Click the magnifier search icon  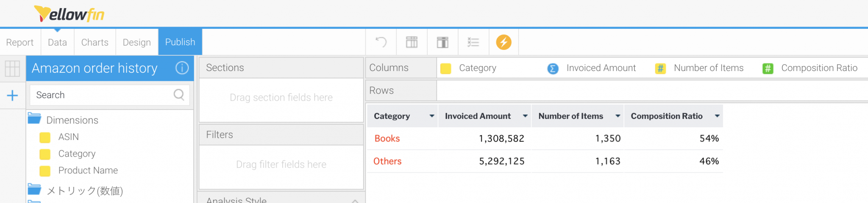(x=179, y=95)
